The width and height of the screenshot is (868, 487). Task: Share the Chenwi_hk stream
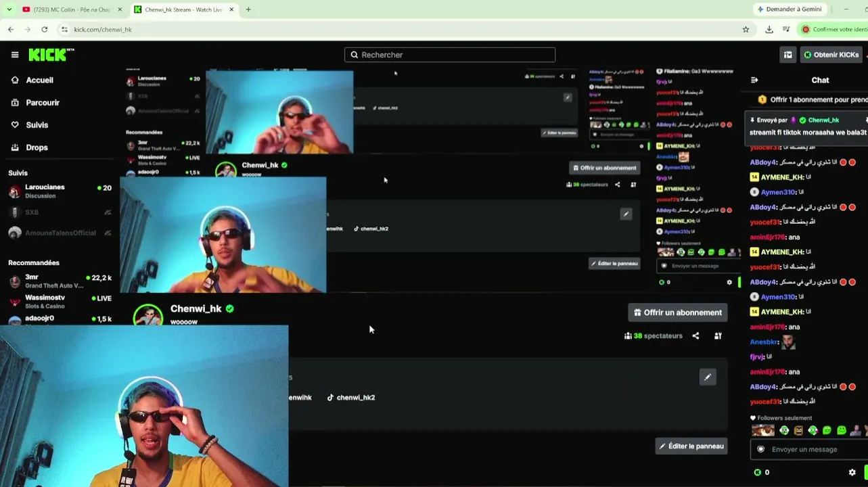[695, 335]
